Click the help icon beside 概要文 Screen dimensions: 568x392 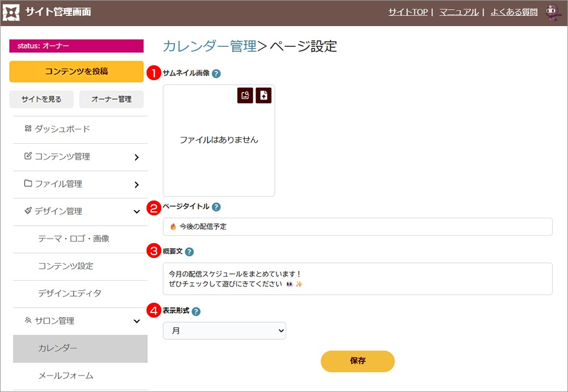[189, 252]
